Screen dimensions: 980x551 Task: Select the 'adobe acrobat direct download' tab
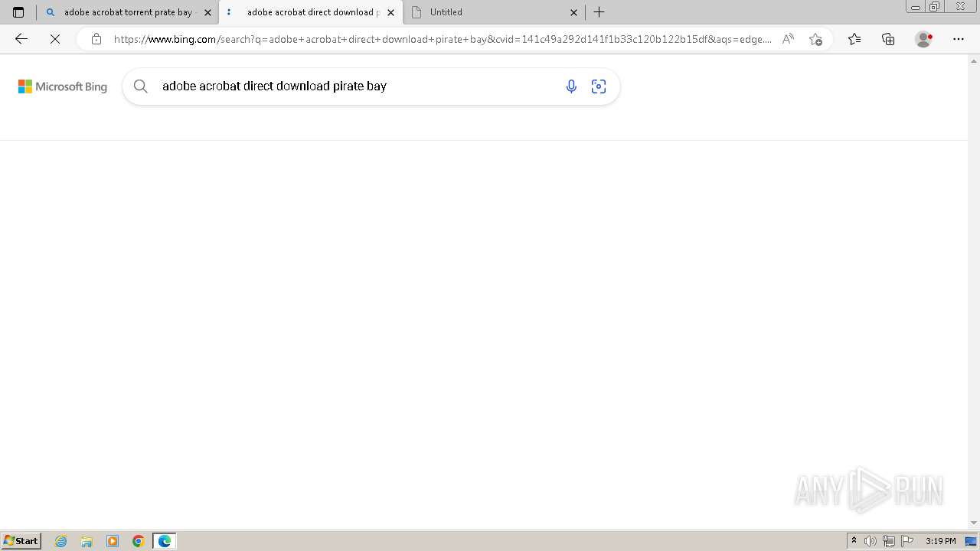click(x=310, y=12)
